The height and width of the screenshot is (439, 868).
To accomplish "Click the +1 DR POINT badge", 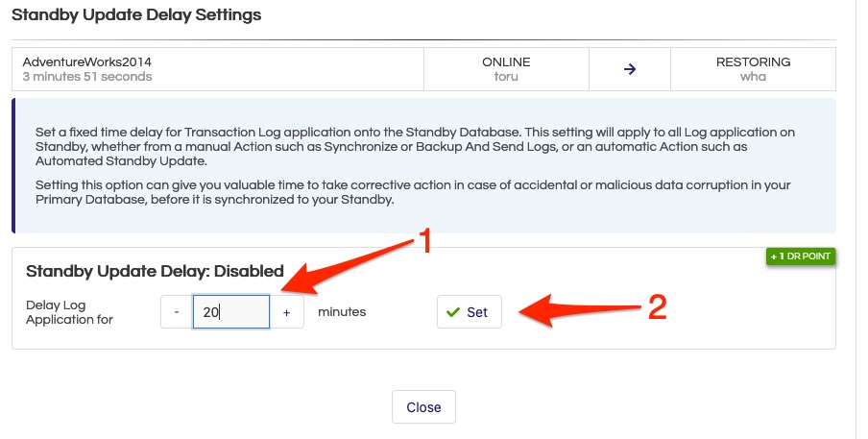I will point(802,256).
